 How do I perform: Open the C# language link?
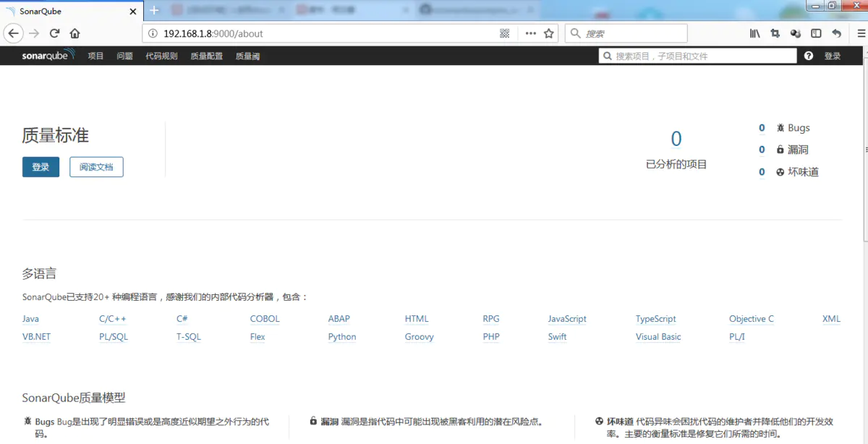[182, 319]
